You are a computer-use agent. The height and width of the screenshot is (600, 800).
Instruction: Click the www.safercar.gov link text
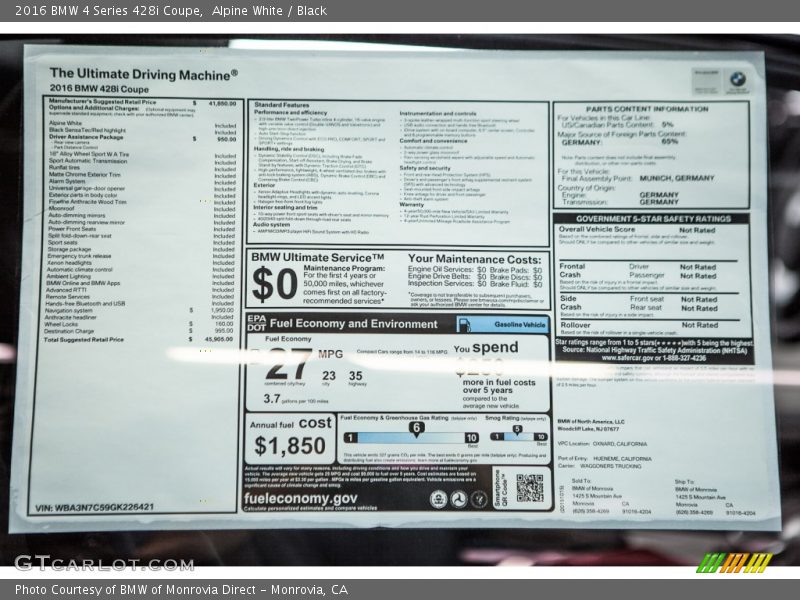pos(654,358)
